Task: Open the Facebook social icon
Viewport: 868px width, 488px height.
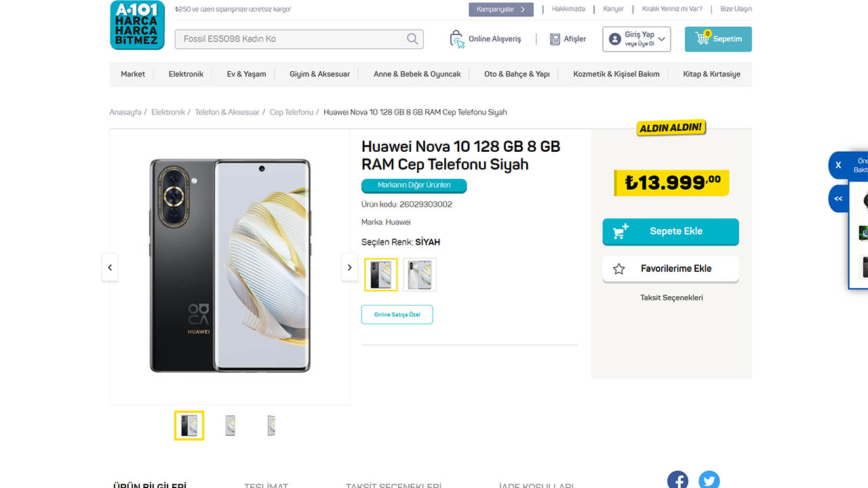Action: tap(677, 481)
